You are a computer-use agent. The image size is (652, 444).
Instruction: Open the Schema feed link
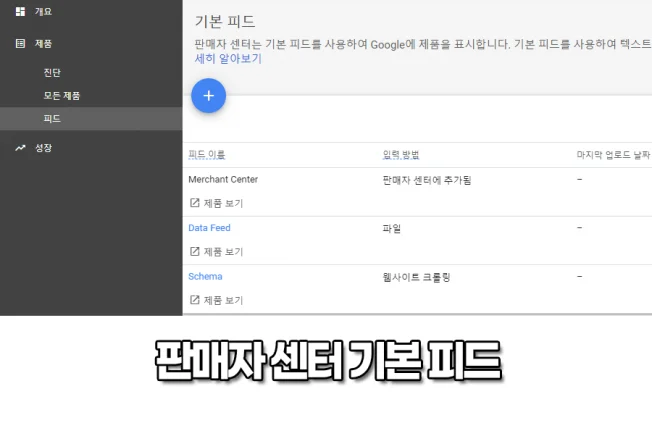pos(205,276)
